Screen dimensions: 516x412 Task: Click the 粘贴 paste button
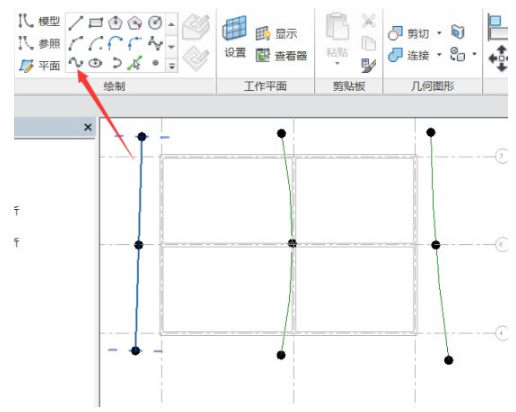[337, 35]
